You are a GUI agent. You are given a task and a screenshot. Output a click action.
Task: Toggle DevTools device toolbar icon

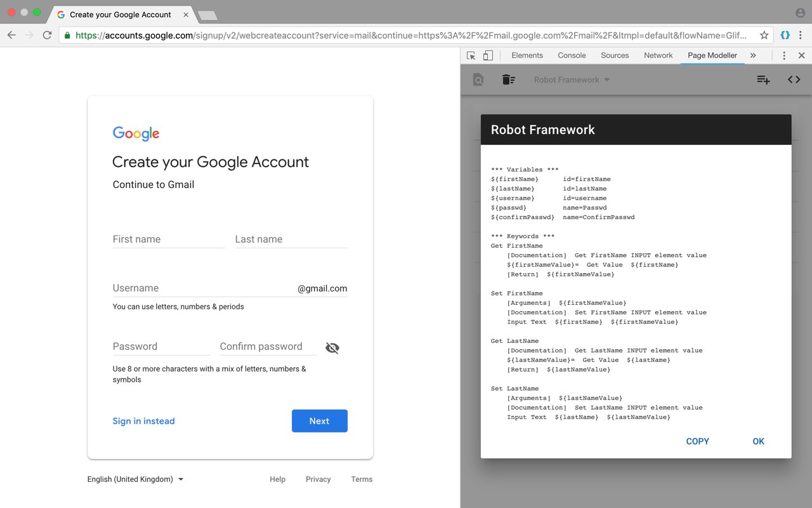(488, 55)
